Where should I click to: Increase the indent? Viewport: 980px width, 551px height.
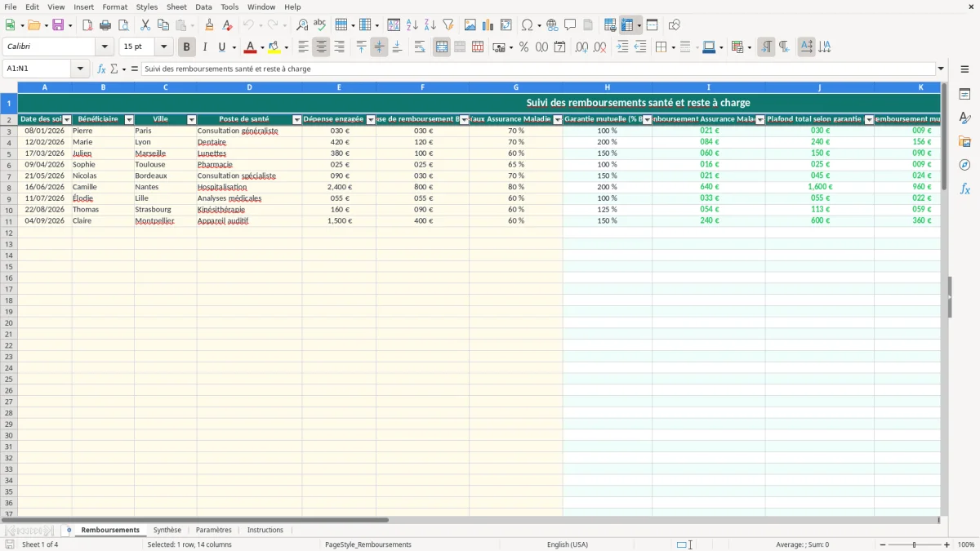[623, 47]
